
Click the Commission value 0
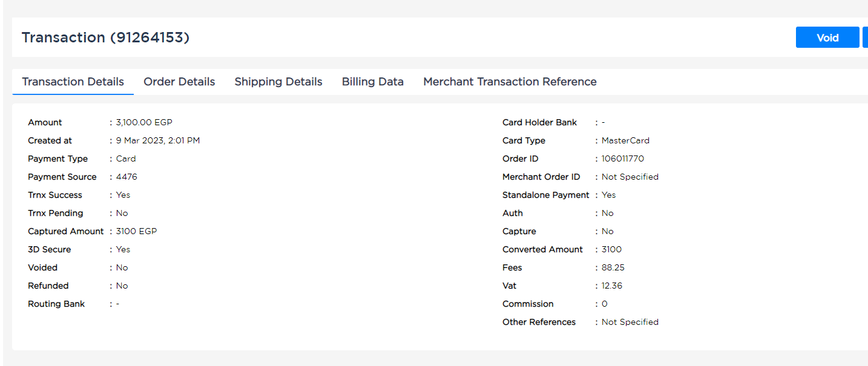[605, 304]
